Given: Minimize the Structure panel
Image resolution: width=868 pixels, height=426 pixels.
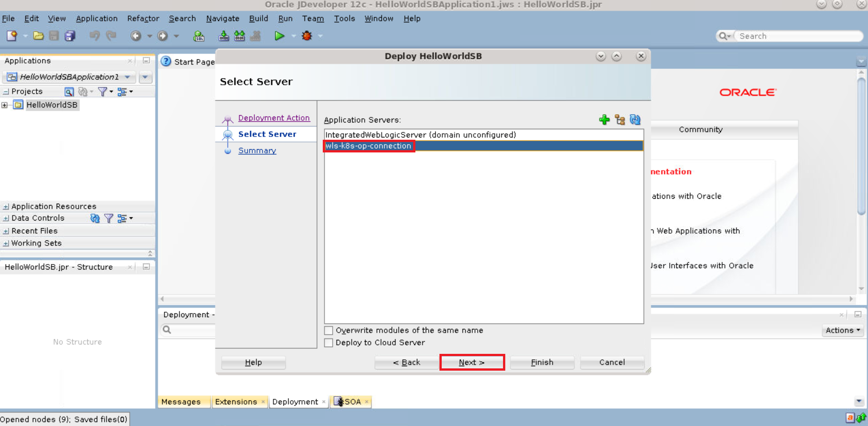Looking at the screenshot, I should coord(146,267).
